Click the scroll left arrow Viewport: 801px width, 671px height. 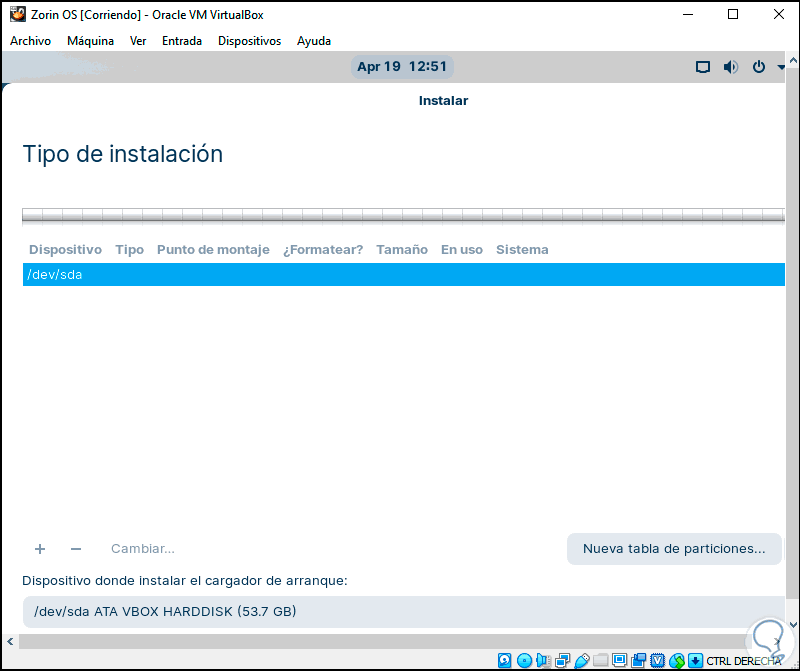[x=10, y=641]
